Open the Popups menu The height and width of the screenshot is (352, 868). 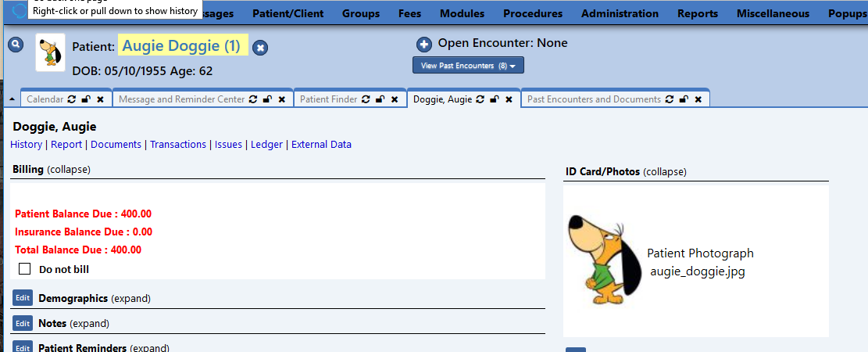click(x=848, y=14)
